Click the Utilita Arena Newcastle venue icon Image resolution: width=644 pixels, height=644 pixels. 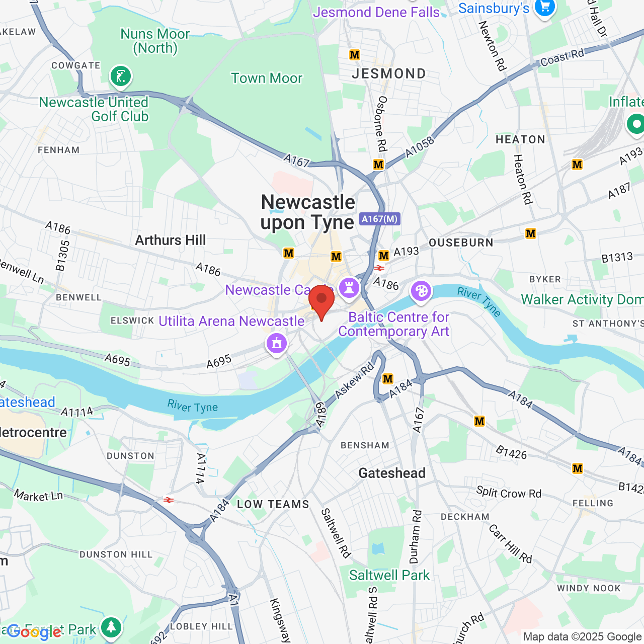[x=277, y=345]
